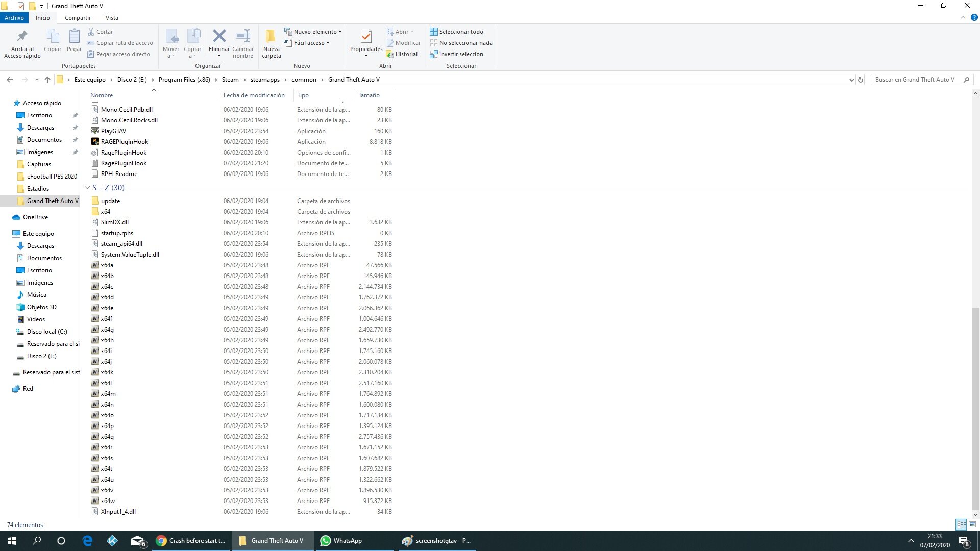Viewport: 980px width, 551px height.
Task: Click steamapps in the address breadcrumb
Action: [x=265, y=80]
